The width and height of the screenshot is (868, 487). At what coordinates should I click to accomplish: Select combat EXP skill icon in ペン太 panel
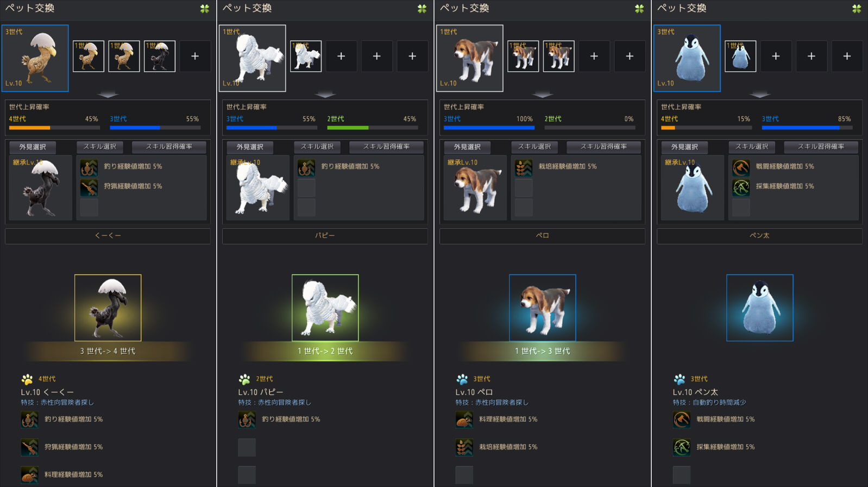tap(741, 167)
